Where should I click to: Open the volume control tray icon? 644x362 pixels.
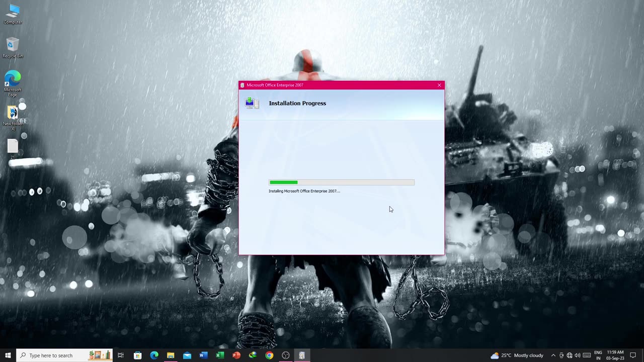[x=578, y=355]
